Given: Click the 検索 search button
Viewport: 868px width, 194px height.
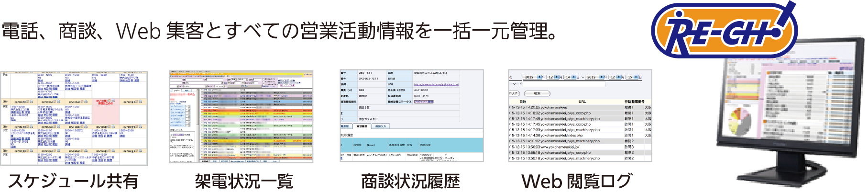Looking at the screenshot, I should point(537,93).
